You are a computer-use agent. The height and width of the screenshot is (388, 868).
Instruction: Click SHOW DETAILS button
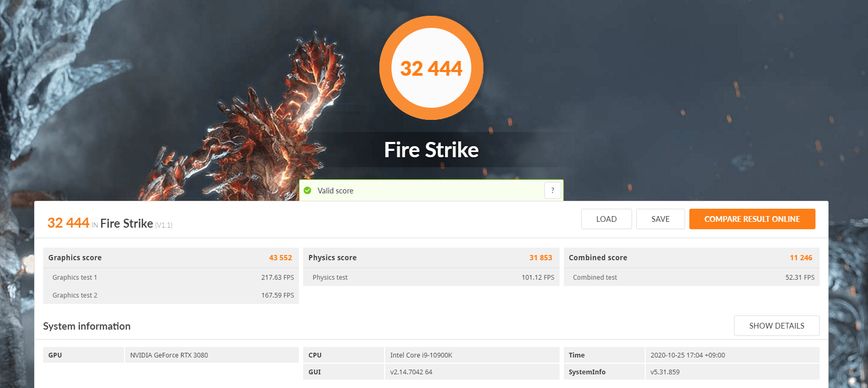point(777,326)
